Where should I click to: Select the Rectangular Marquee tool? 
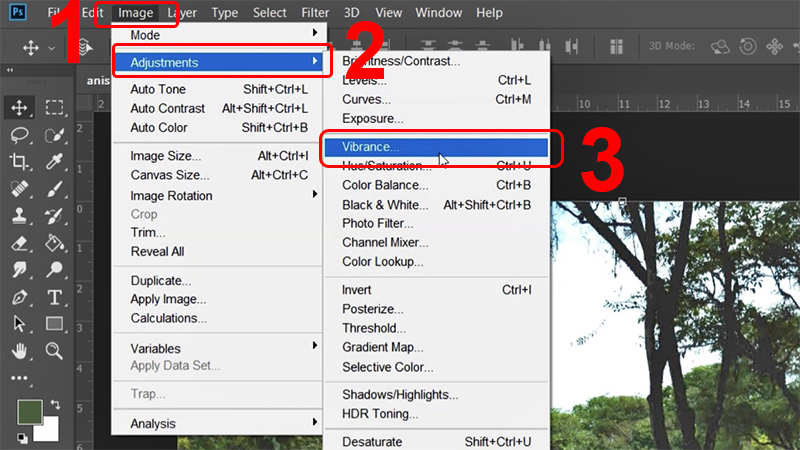tap(55, 107)
